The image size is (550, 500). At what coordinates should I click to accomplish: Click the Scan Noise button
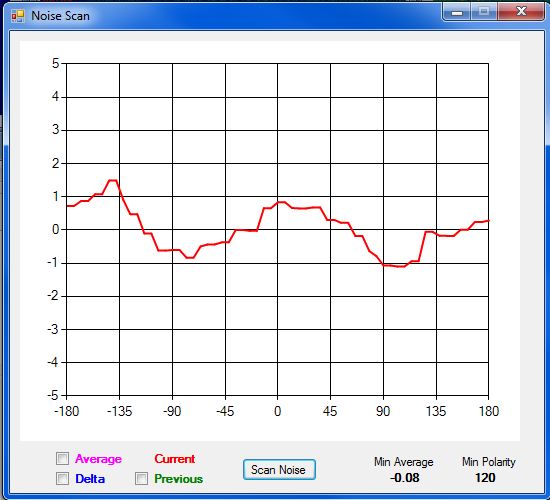[279, 469]
